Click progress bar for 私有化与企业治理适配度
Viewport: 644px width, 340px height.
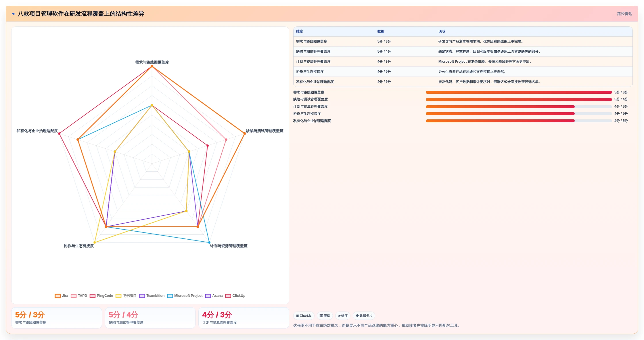pyautogui.click(x=519, y=121)
